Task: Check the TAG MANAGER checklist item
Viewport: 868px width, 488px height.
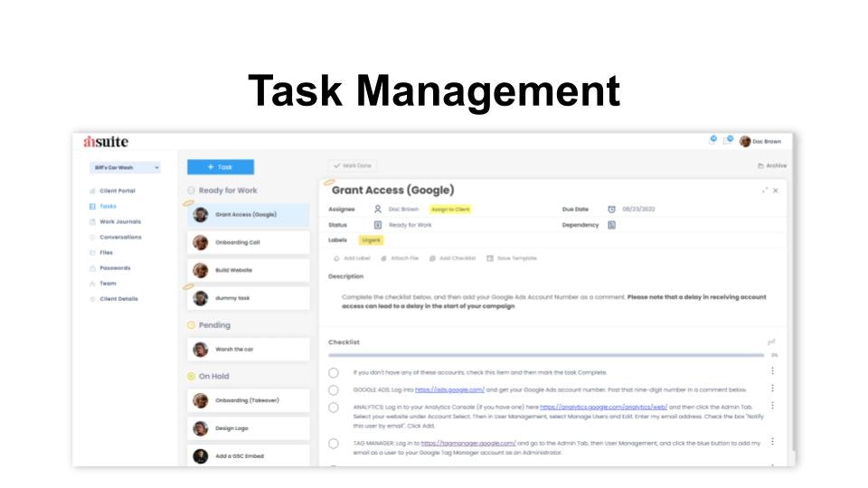Action: [x=334, y=444]
